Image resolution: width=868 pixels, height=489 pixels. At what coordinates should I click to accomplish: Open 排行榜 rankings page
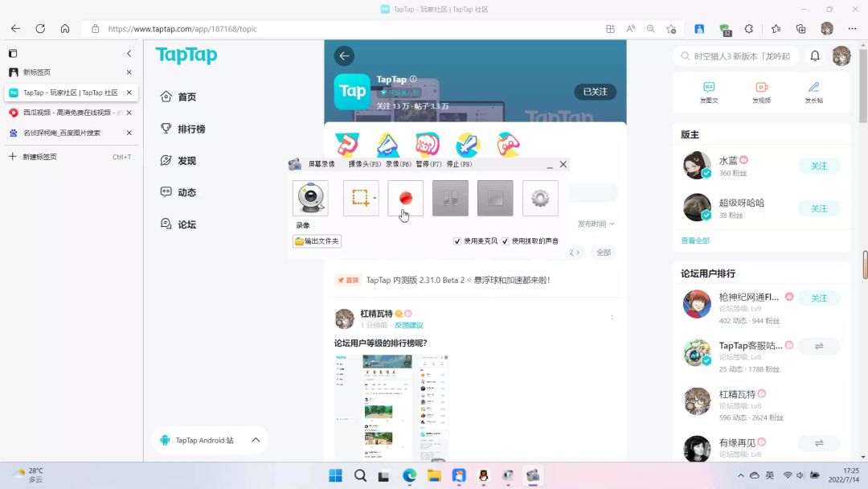(182, 129)
